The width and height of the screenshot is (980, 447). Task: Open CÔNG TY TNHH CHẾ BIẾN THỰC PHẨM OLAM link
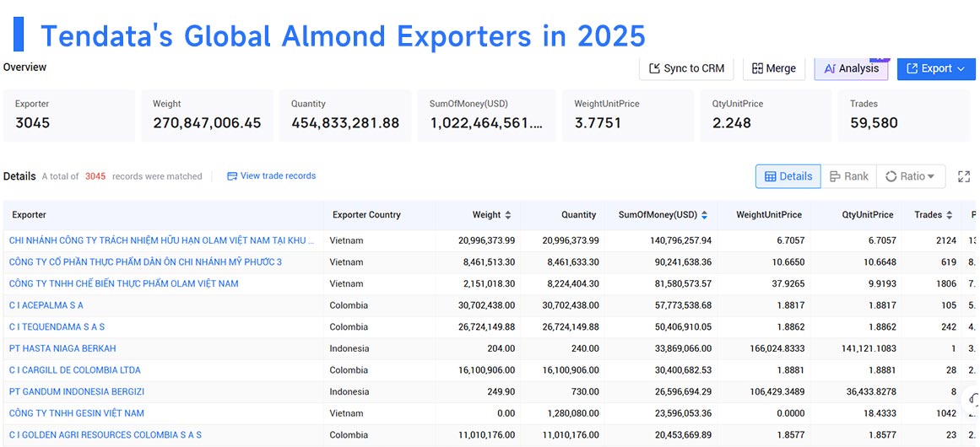(x=124, y=283)
